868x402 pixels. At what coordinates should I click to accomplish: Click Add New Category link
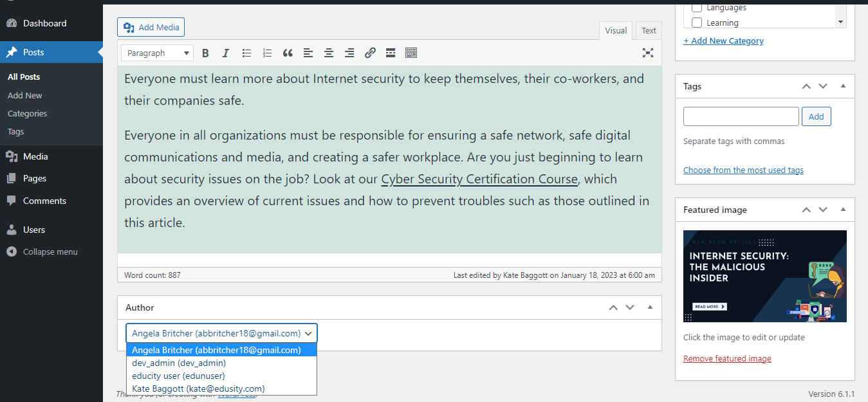[x=723, y=41]
